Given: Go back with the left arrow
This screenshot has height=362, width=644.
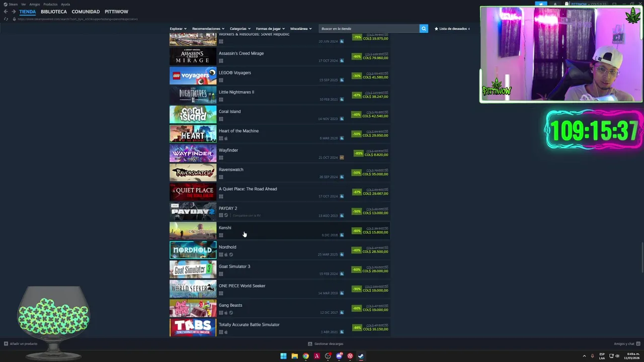Looking at the screenshot, I should [x=6, y=12].
